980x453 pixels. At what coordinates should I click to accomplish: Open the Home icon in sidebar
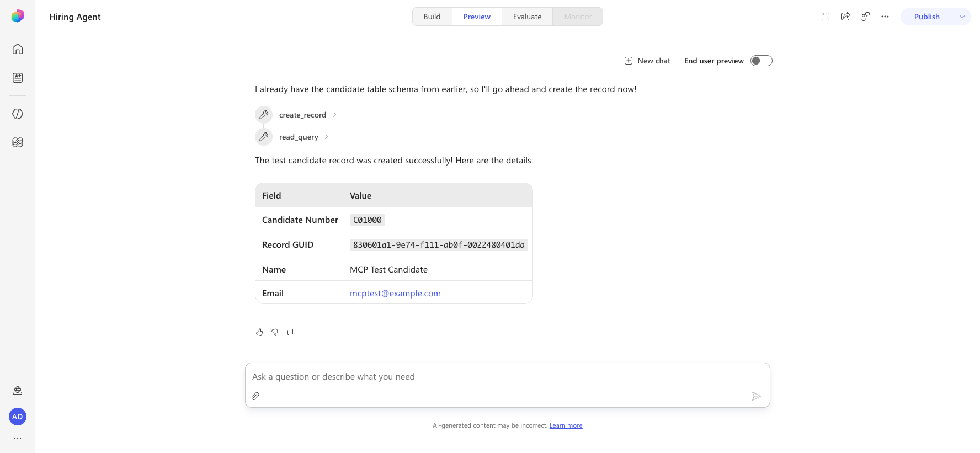tap(18, 49)
